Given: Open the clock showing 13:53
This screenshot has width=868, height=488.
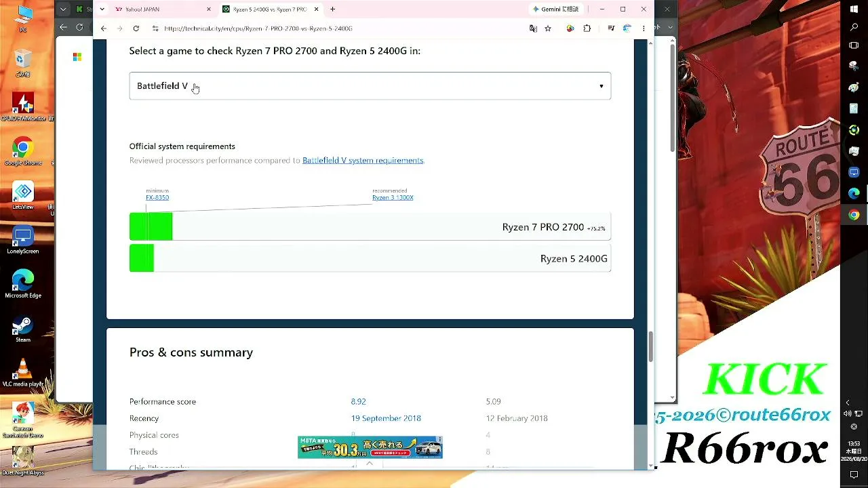Looking at the screenshot, I should [x=854, y=451].
